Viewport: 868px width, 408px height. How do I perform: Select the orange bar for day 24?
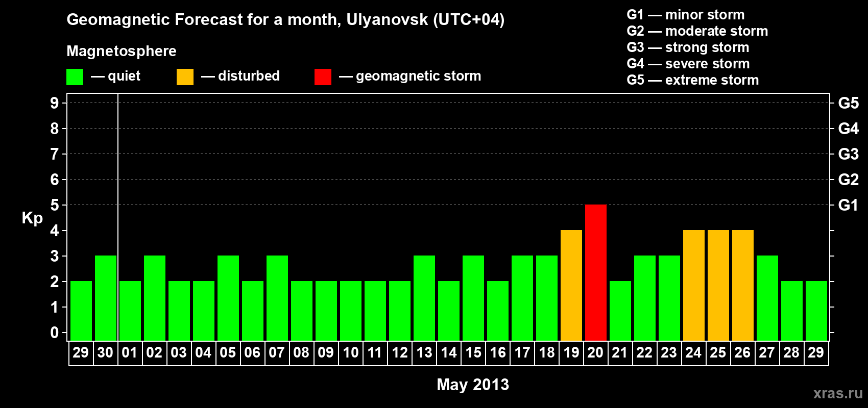694,285
